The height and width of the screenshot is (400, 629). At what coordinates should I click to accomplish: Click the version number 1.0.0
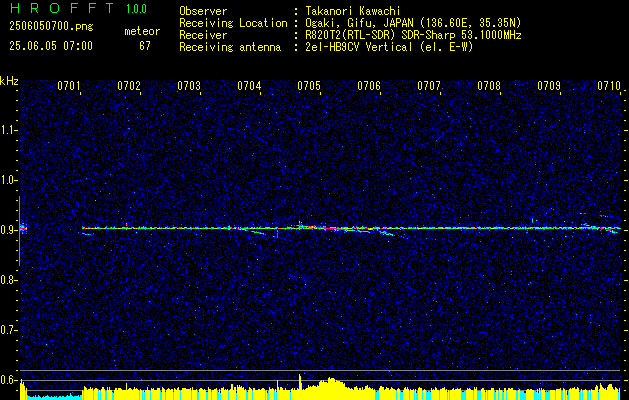(136, 9)
